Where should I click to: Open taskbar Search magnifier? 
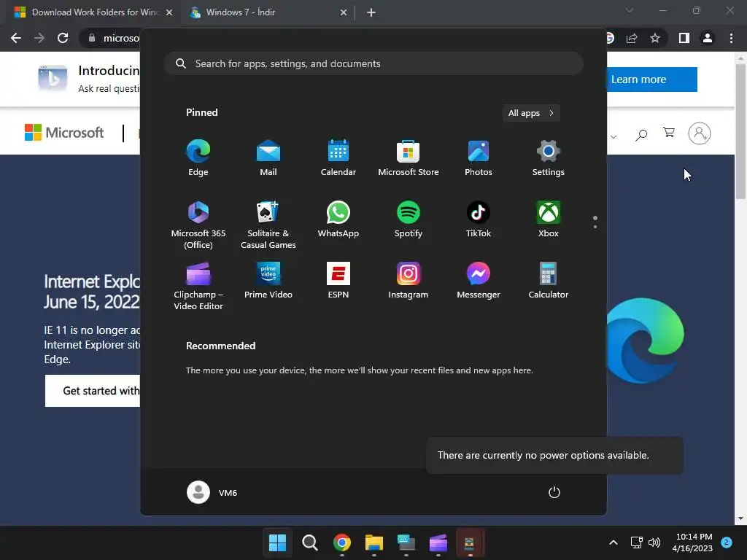point(309,542)
